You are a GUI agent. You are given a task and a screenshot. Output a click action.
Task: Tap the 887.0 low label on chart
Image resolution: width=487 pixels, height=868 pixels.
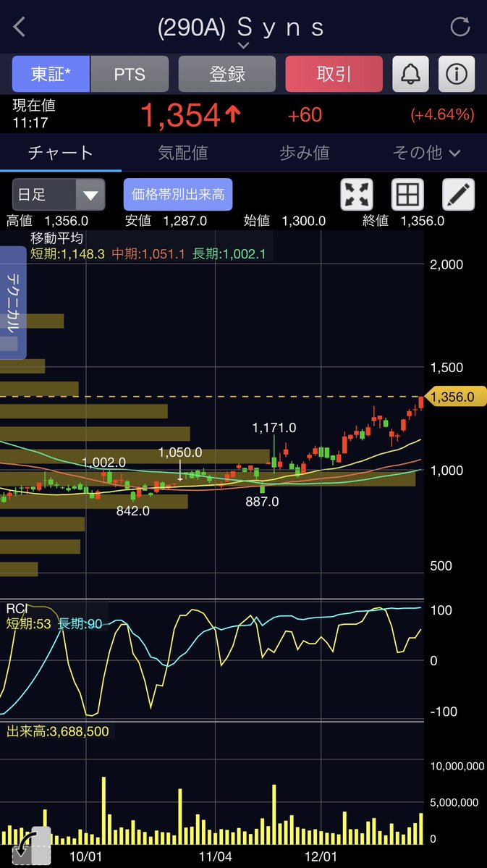tap(262, 502)
